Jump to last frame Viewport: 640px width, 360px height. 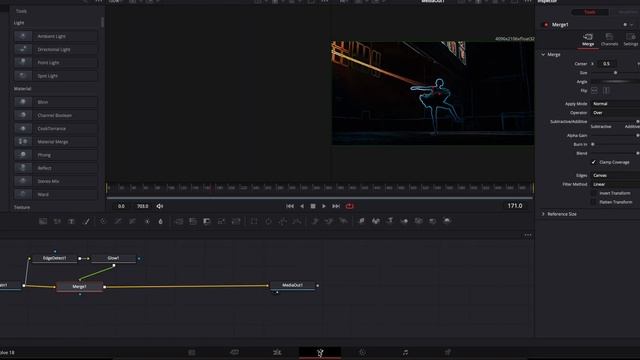coord(336,206)
